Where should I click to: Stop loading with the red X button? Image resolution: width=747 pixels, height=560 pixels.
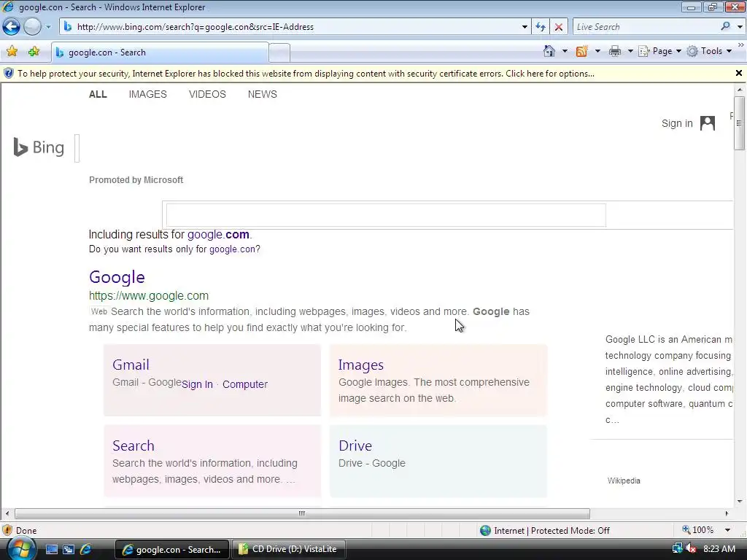point(559,27)
